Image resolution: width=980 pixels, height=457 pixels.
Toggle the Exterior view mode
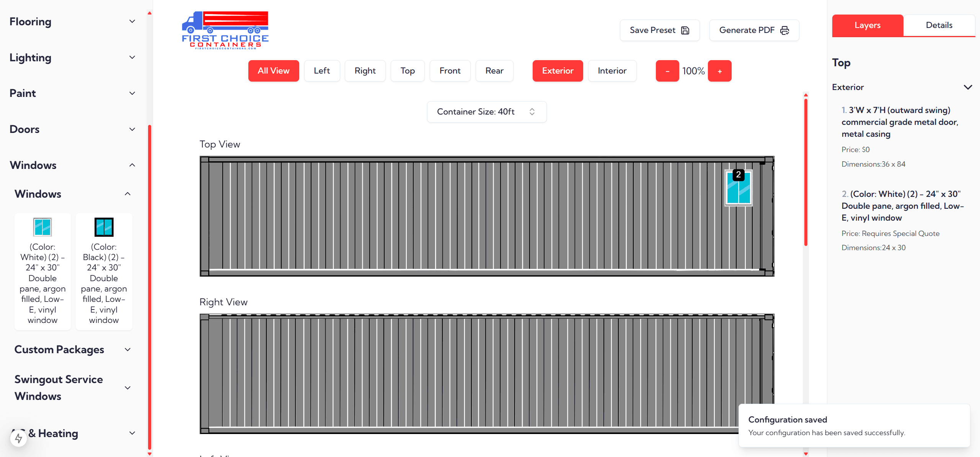[557, 71]
